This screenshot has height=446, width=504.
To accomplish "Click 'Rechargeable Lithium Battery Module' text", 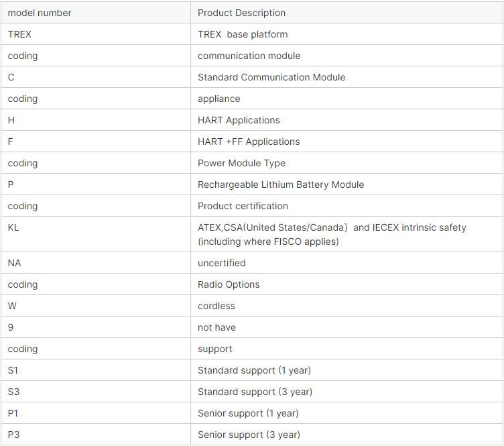I will click(281, 184).
